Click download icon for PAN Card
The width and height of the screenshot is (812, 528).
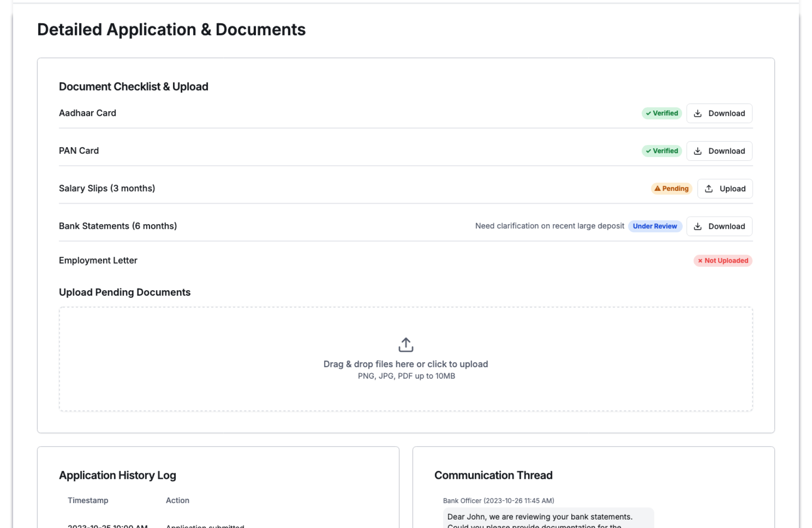[697, 151]
